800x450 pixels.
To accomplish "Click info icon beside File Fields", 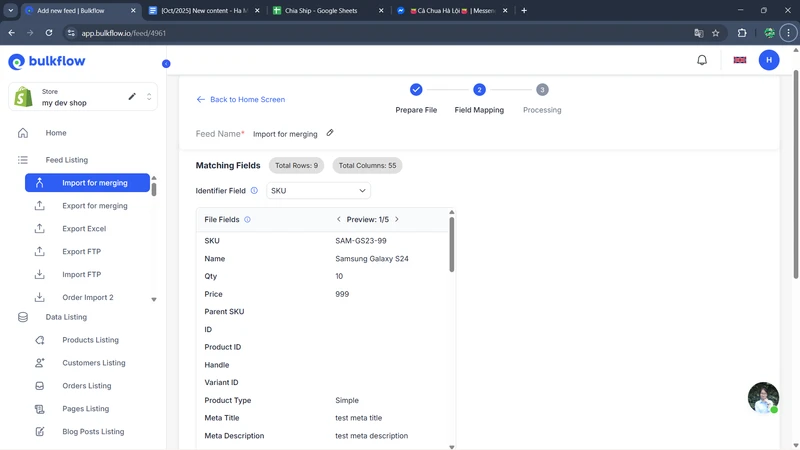I will (247, 219).
